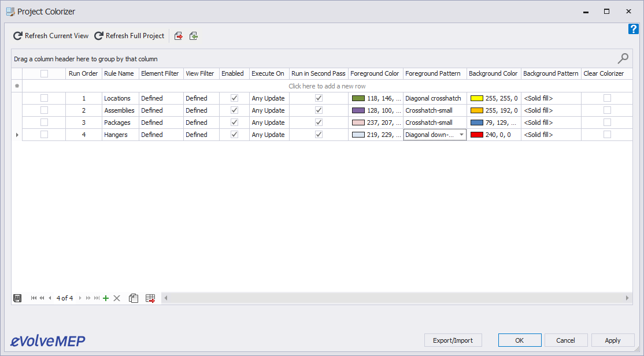Open Packages Crosshatch-small pattern cell
Viewport: 644px width, 356px height.
pyautogui.click(x=435, y=123)
